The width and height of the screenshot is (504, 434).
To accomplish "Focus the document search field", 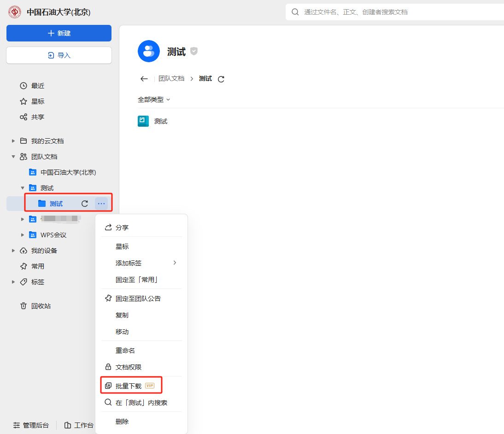I will (395, 12).
